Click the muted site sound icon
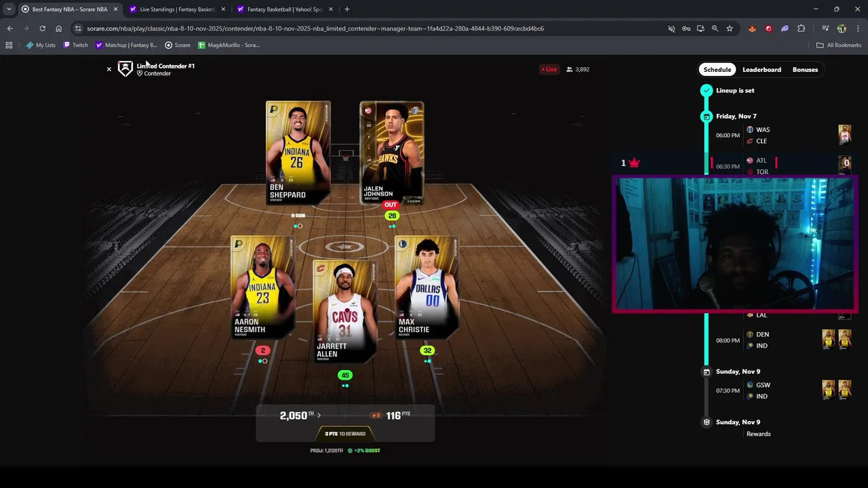The image size is (868, 488). [x=671, y=28]
